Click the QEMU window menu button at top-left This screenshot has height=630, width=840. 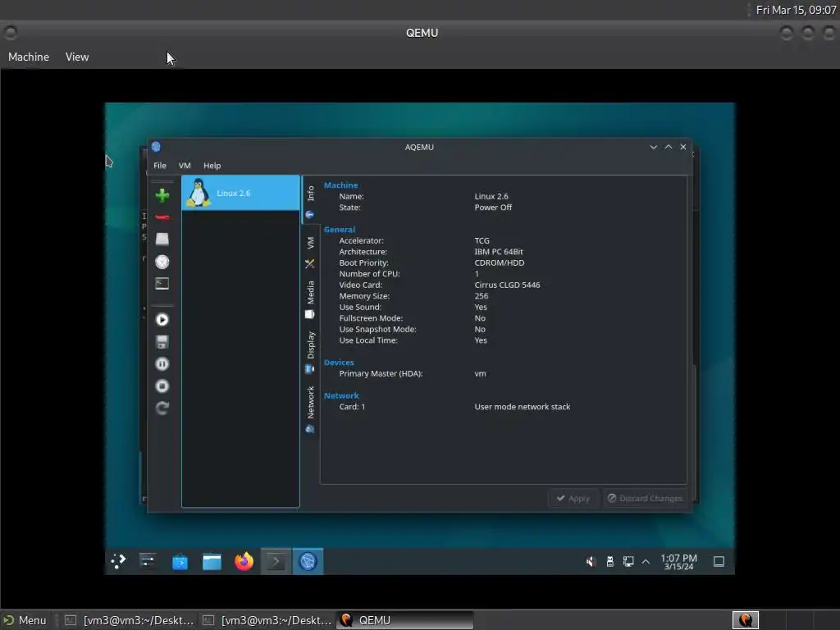click(x=10, y=33)
